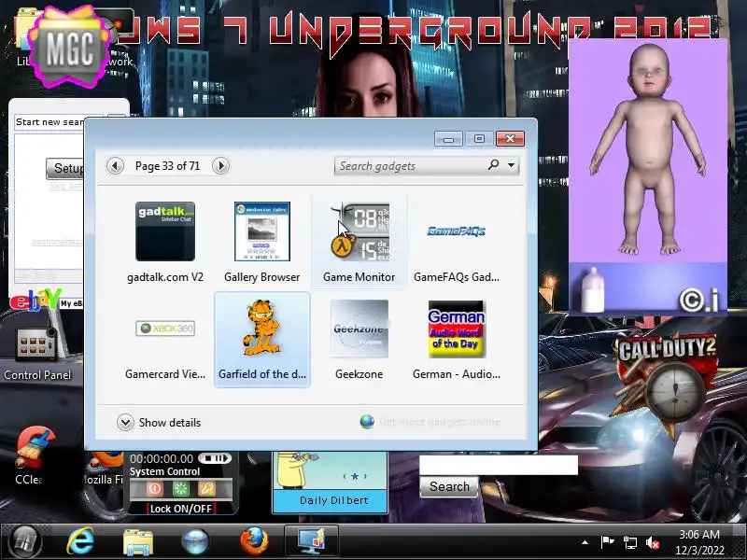Click the stopwatch stop/pause control
The height and width of the screenshot is (560, 747).
click(215, 458)
